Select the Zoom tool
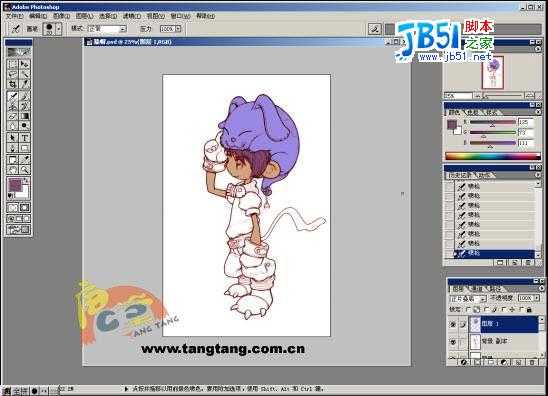The image size is (548, 396). [24, 170]
